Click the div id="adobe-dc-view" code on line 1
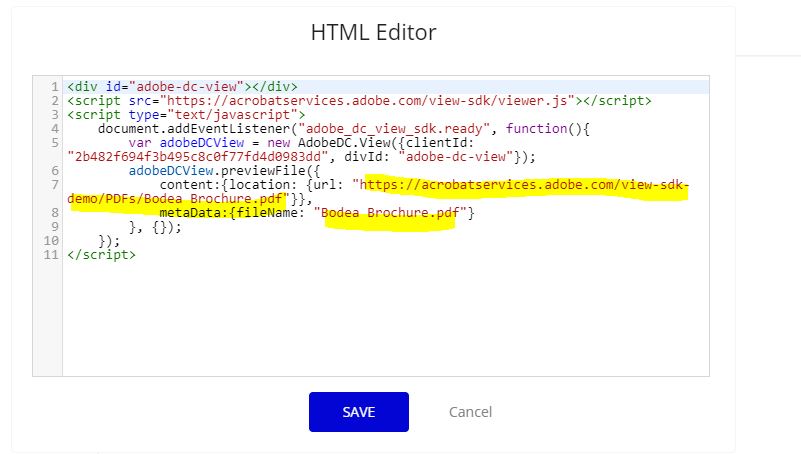Screen dimensions: 801x454 pyautogui.click(x=182, y=86)
